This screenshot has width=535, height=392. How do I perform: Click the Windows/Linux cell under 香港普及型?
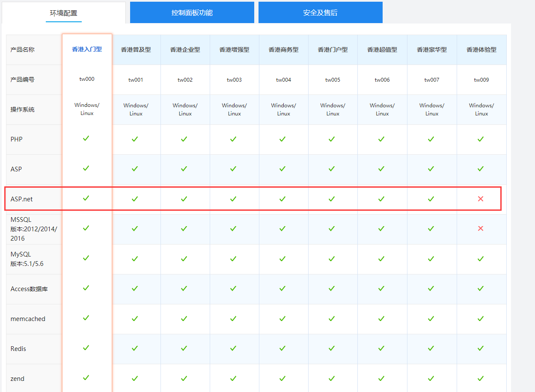[x=135, y=109]
